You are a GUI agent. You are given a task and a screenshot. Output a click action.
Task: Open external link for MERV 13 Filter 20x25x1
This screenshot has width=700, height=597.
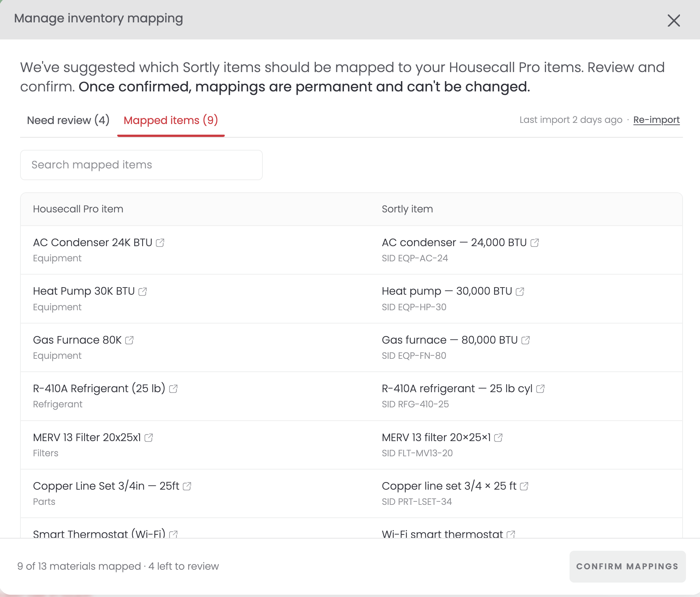(x=149, y=438)
